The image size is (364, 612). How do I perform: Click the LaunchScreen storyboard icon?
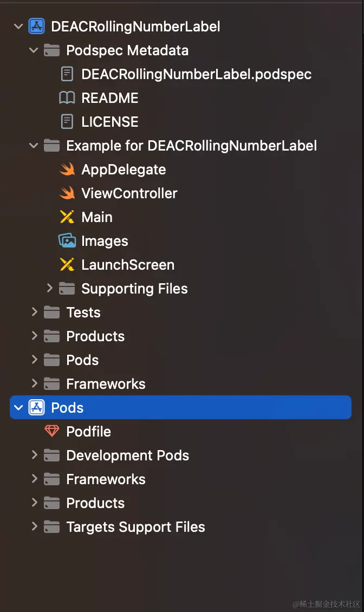tap(67, 265)
